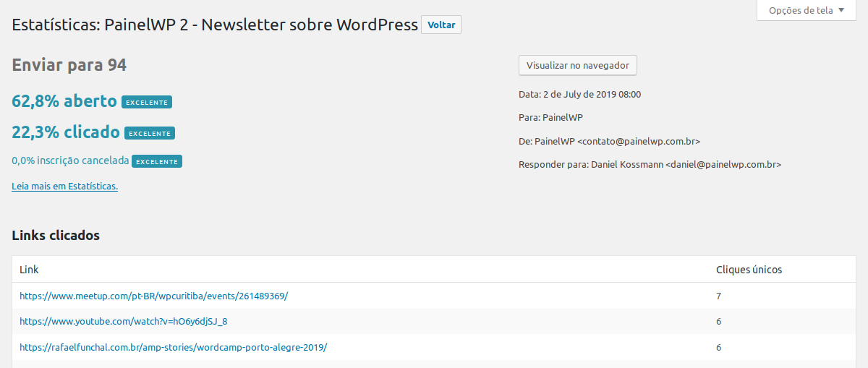Screen dimensions: 868x368
Task: Click the EXCELENTE badge beside clicado
Action: [x=150, y=133]
